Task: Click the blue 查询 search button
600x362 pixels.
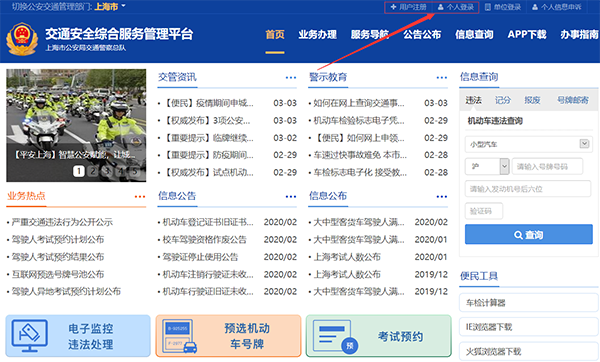Action: (528, 235)
